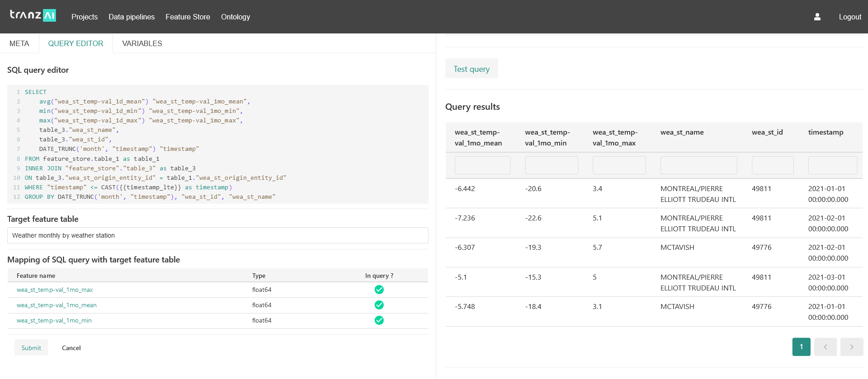Click filter box under timestamp column
868x379 pixels.
833,165
